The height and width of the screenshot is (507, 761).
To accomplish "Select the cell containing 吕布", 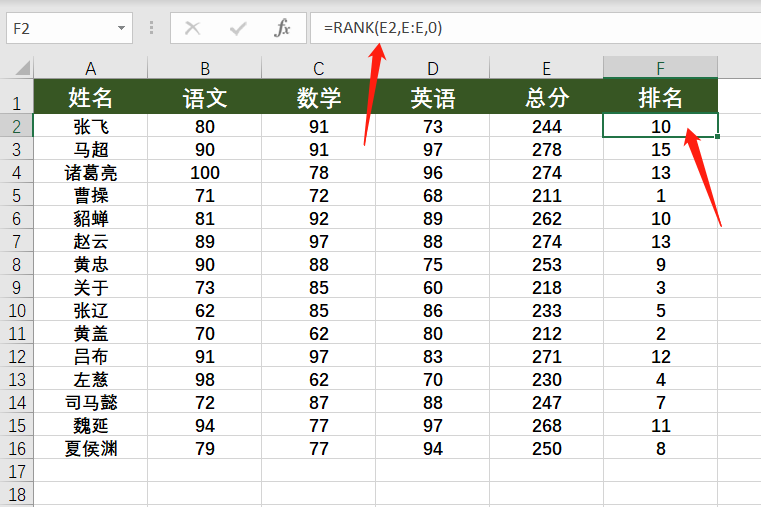I will 90,357.
